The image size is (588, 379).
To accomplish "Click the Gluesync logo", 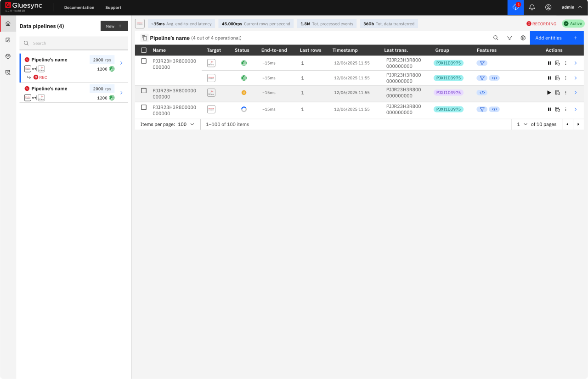I will click(23, 6).
